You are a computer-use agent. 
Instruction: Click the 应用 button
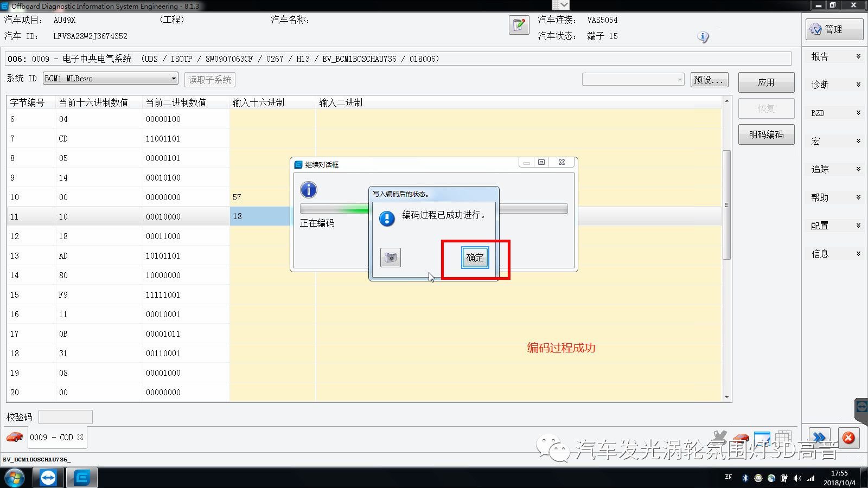(766, 82)
